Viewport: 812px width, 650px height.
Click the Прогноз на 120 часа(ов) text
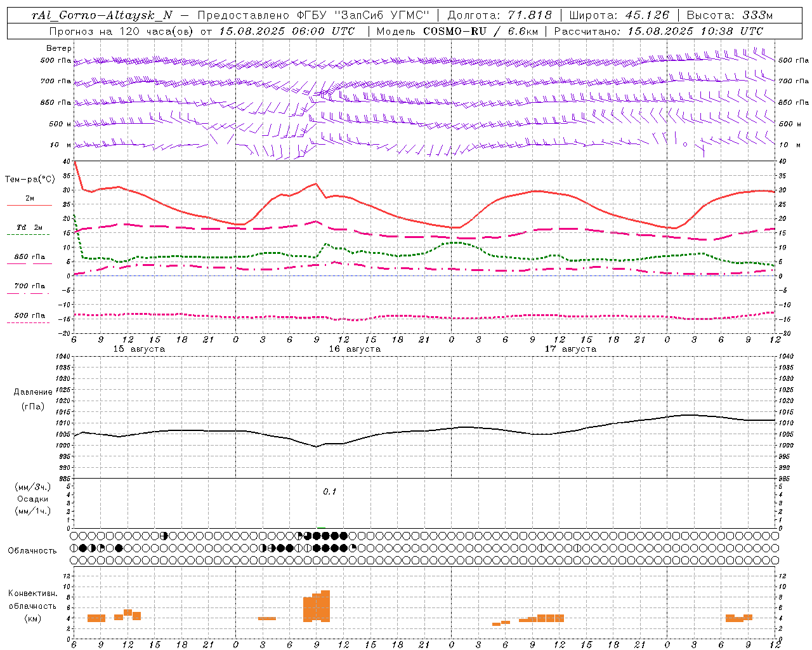(x=122, y=31)
